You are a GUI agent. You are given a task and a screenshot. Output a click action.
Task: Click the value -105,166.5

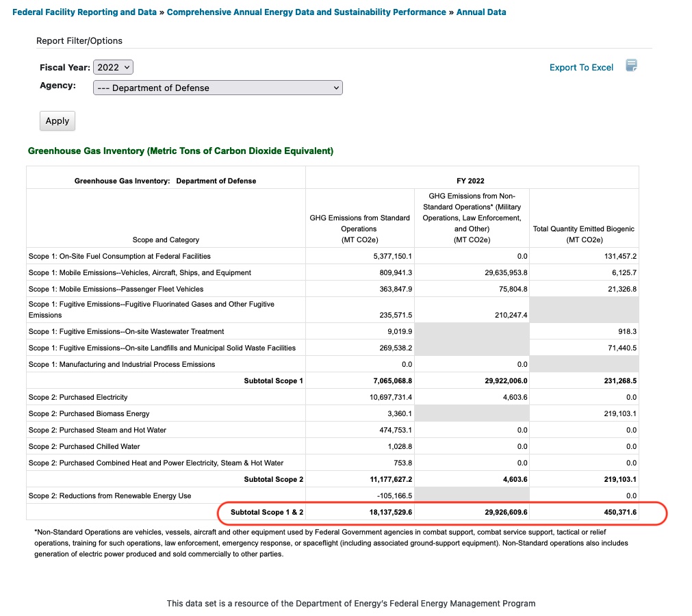coord(394,496)
